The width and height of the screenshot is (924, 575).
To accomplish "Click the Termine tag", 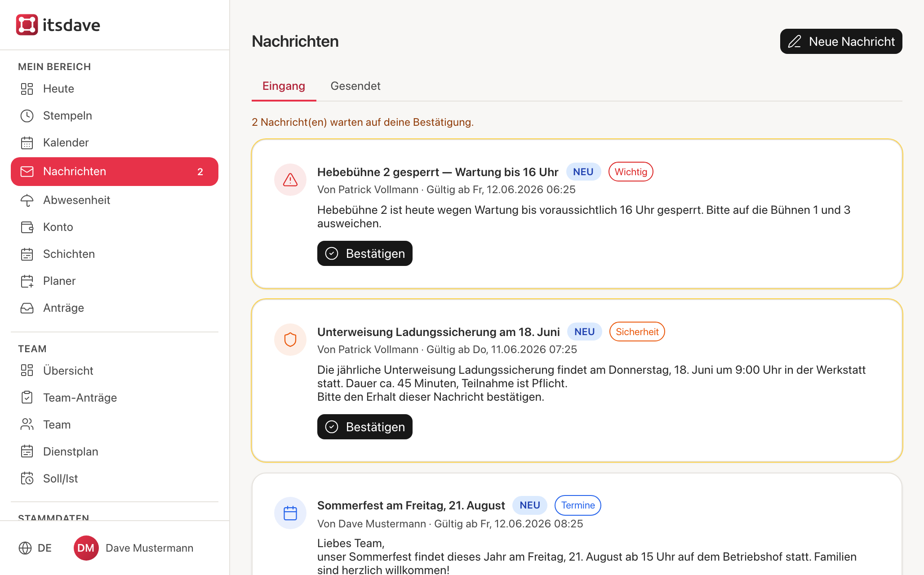I will (x=578, y=505).
